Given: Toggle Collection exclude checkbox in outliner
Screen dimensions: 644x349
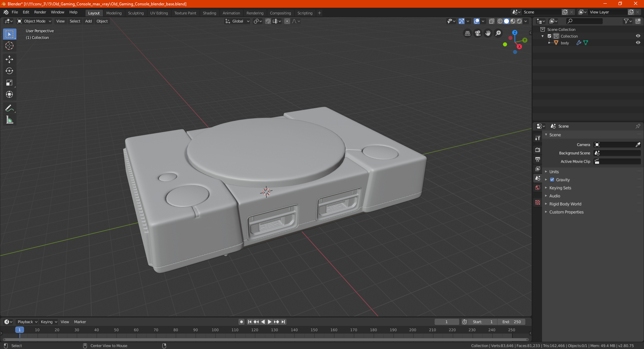Looking at the screenshot, I should pos(549,36).
